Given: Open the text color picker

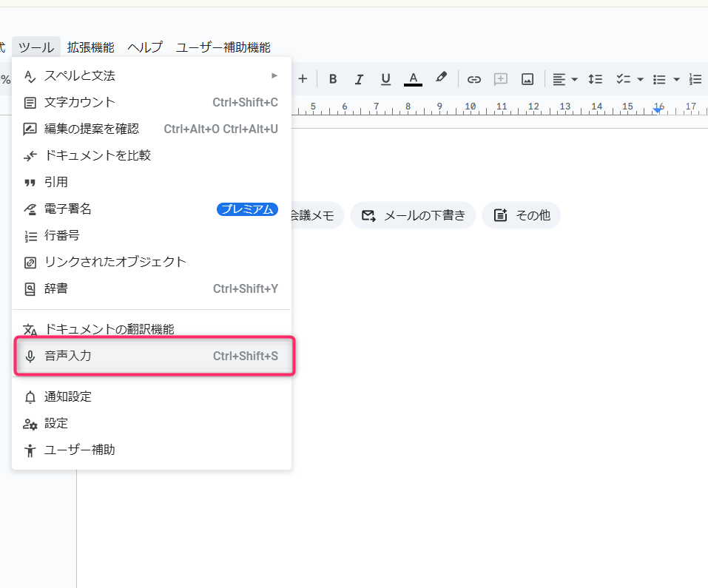Looking at the screenshot, I should [414, 79].
